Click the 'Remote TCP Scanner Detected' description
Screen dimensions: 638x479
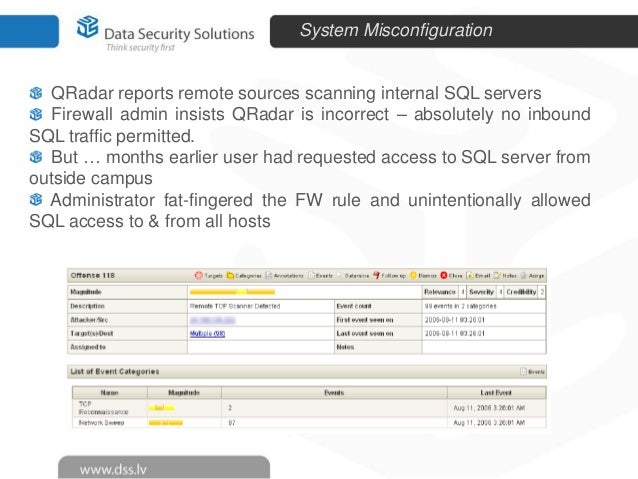tap(235, 306)
